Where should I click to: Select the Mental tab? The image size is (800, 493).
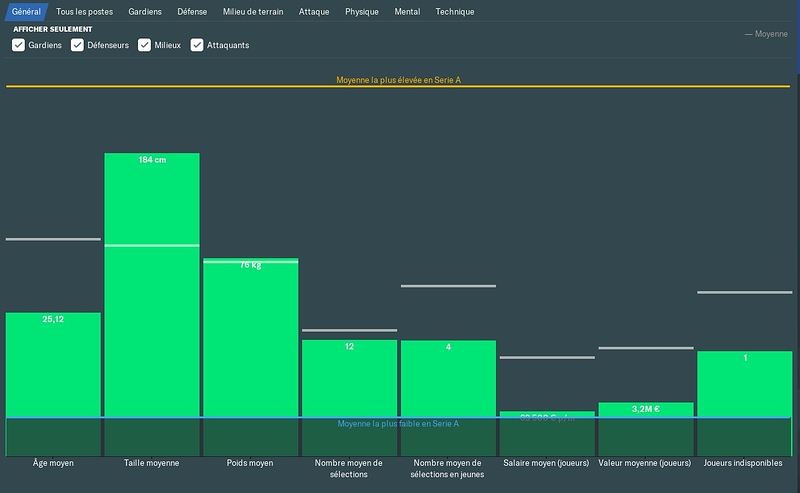click(407, 12)
